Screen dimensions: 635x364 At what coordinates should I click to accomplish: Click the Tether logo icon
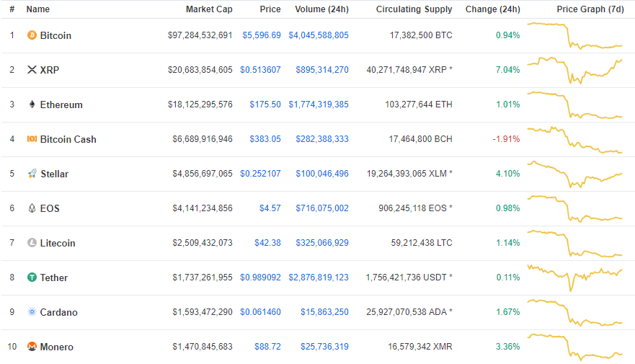click(32, 278)
